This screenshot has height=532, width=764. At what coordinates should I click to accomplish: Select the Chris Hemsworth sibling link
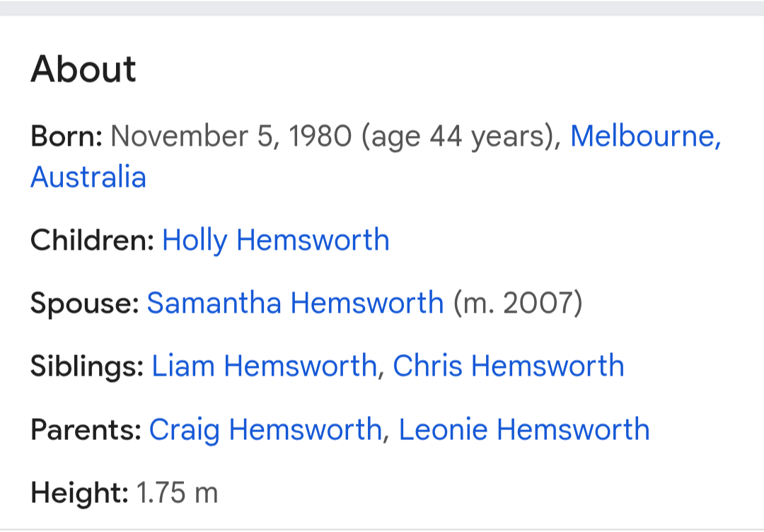(x=508, y=366)
